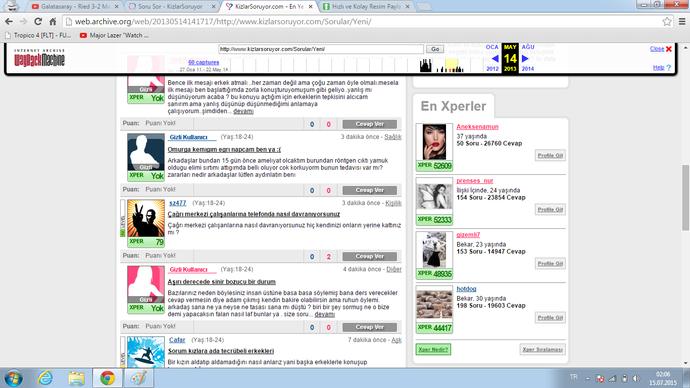Viewport: 690px width, 388px height.
Task: Open prenses_nur profile name link
Action: coord(474,181)
